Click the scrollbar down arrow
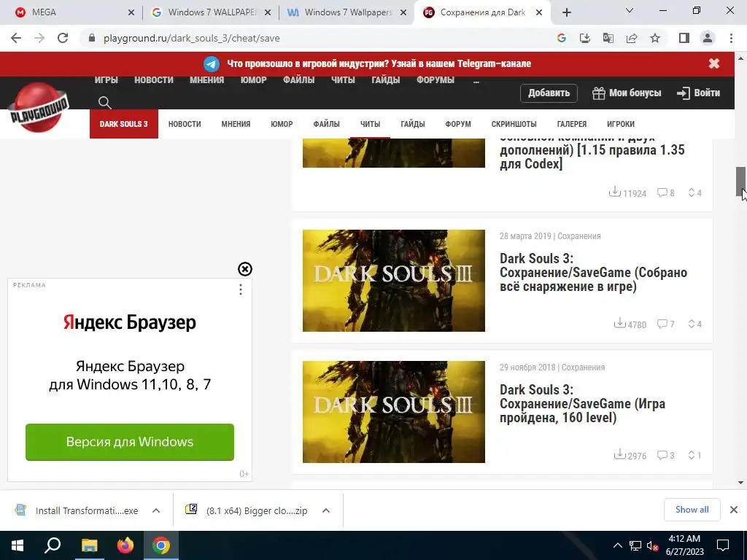This screenshot has height=560, width=747. tap(740, 483)
